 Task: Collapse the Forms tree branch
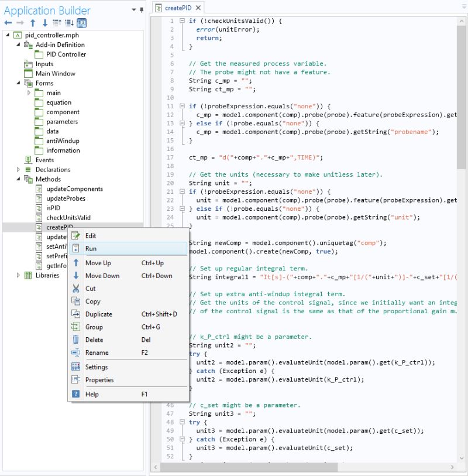click(18, 83)
